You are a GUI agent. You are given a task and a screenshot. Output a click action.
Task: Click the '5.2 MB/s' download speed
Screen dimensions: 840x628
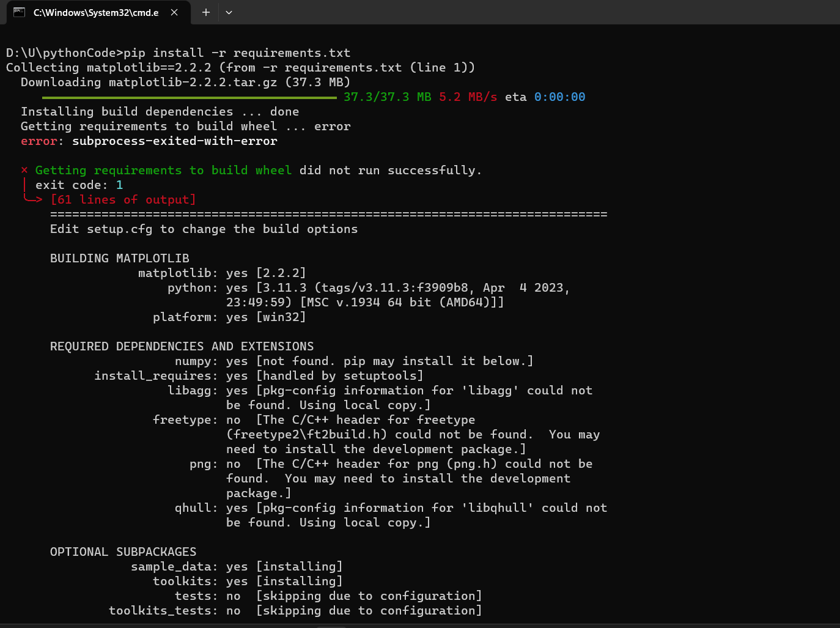coord(468,97)
